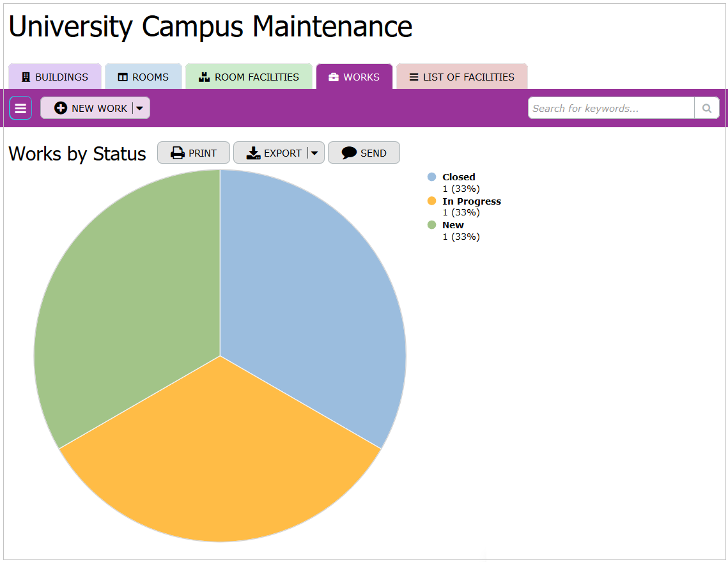The height and width of the screenshot is (562, 728).
Task: Go to the List of Facilities tab
Action: tap(461, 77)
